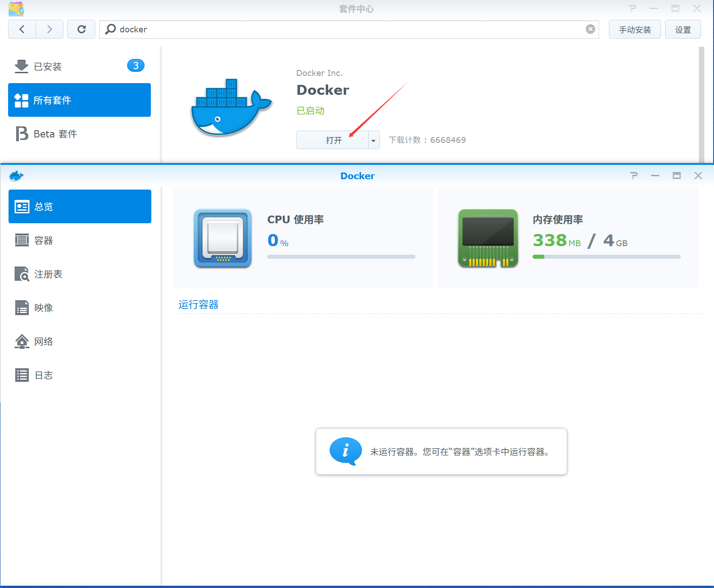714x588 pixels.
Task: Open help in Package Center window
Action: pyautogui.click(x=633, y=9)
